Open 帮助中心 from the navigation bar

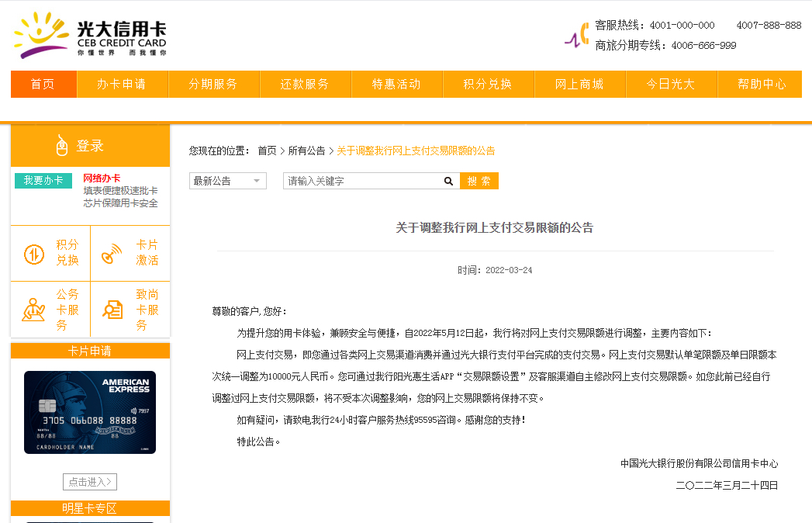pyautogui.click(x=762, y=84)
